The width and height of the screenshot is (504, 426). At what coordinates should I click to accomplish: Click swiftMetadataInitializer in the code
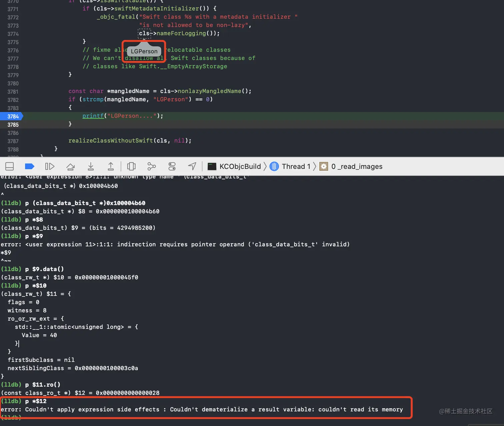click(x=157, y=8)
